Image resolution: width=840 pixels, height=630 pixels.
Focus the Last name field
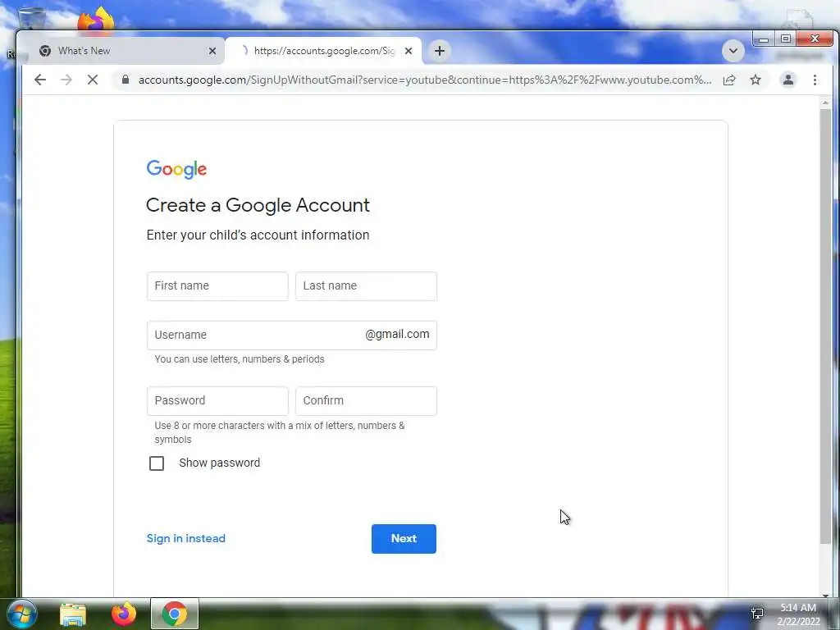click(x=366, y=286)
